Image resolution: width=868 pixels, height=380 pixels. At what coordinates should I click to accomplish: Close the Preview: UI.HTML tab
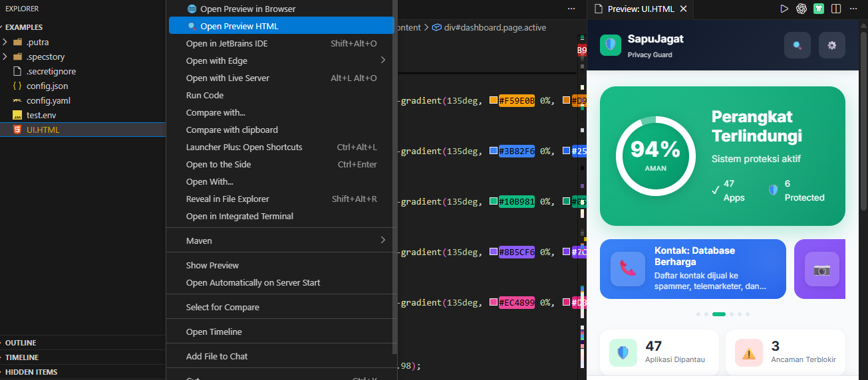click(x=683, y=9)
